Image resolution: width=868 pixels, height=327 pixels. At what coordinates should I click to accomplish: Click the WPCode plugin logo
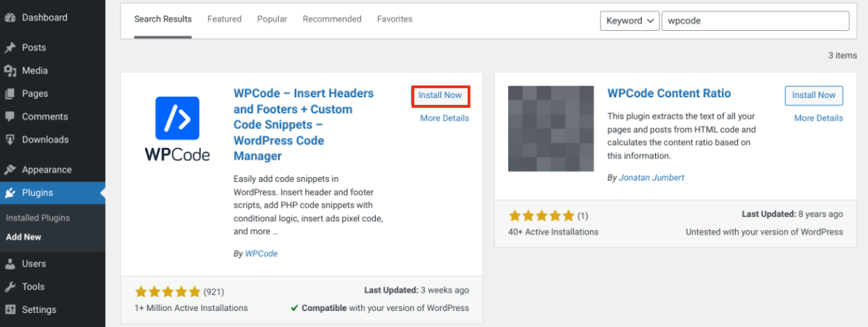[x=177, y=129]
